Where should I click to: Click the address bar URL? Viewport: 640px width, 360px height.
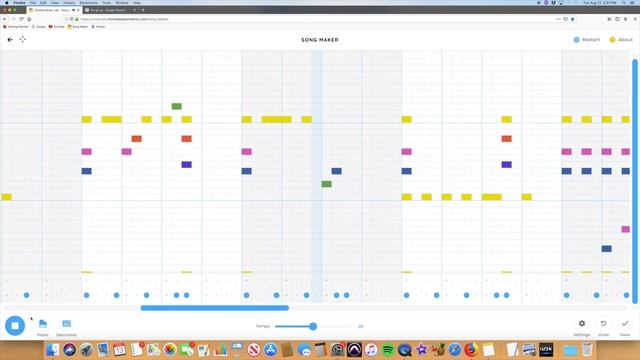click(x=124, y=19)
